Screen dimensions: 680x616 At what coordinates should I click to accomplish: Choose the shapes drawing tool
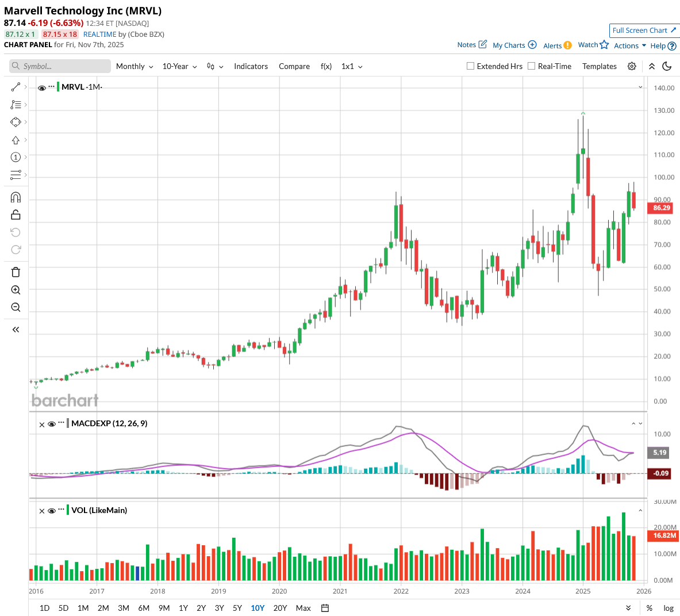(16, 123)
